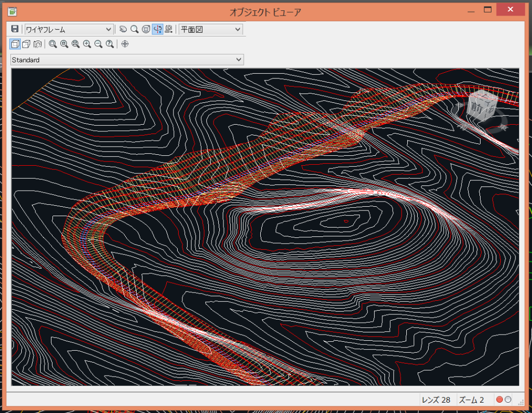Click the 前 face of ViewCube
The height and width of the screenshot is (413, 532).
[x=476, y=108]
